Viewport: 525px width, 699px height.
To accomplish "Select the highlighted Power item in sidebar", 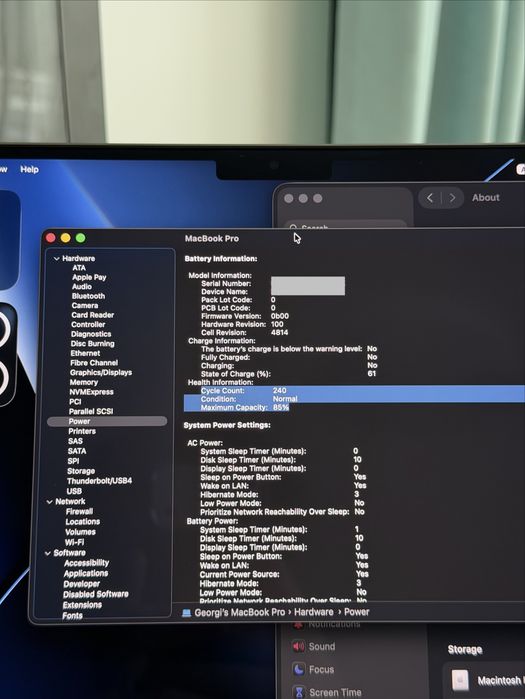I will 107,421.
